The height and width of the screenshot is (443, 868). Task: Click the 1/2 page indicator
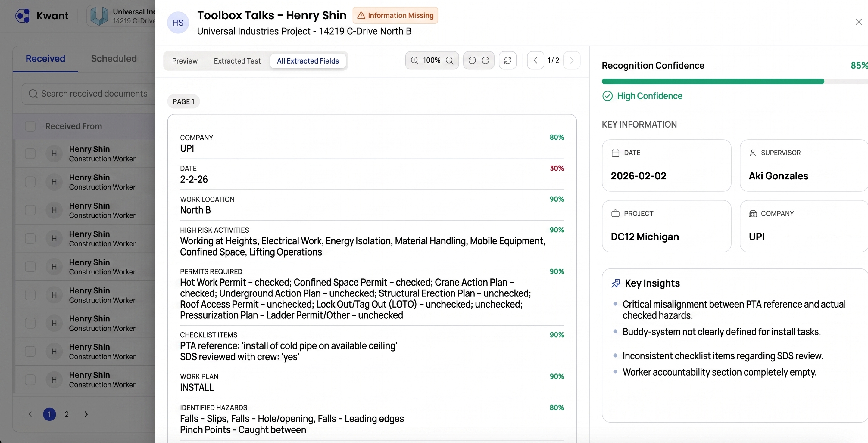point(553,60)
